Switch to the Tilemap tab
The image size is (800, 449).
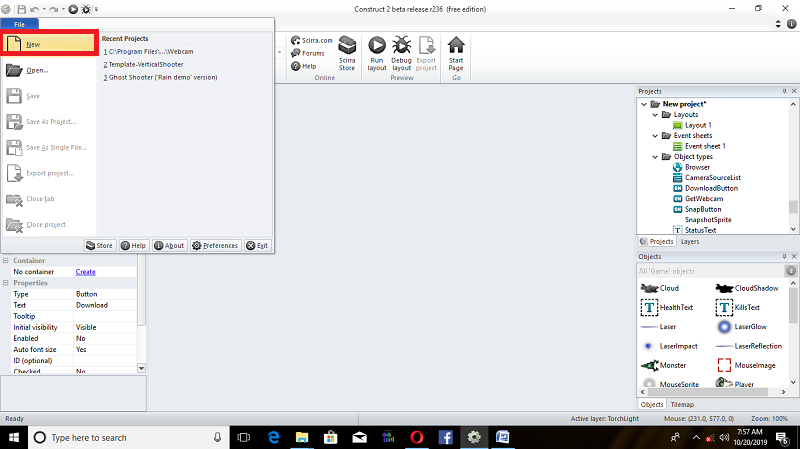point(682,404)
